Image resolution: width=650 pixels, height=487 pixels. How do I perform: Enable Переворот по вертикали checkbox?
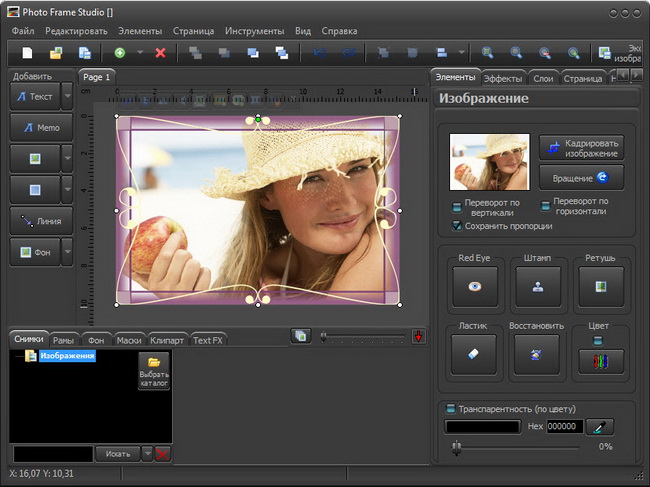[457, 208]
